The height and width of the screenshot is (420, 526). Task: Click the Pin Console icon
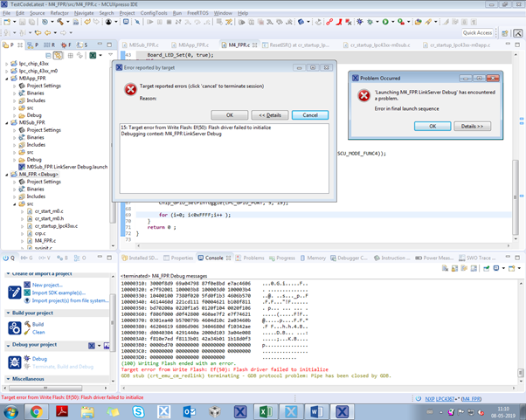486,268
